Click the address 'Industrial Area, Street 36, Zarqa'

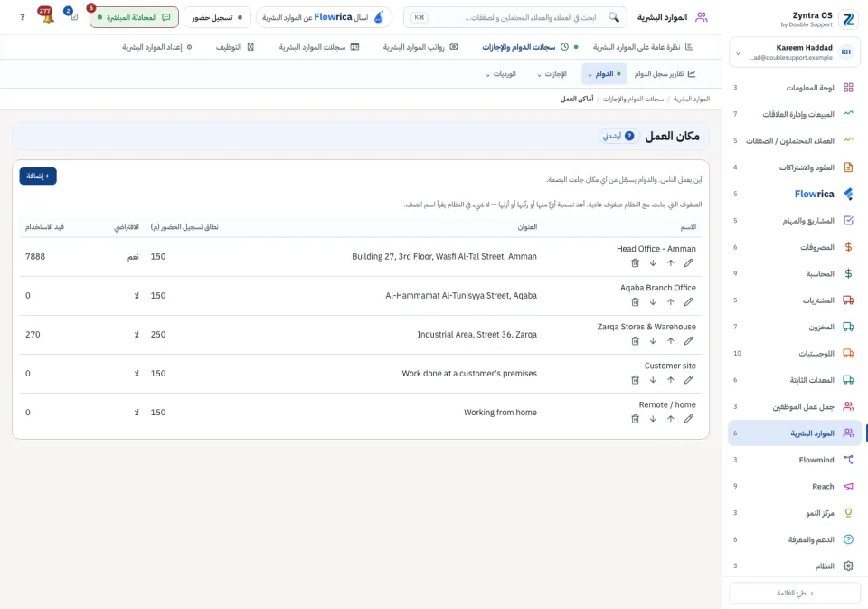pyautogui.click(x=476, y=335)
